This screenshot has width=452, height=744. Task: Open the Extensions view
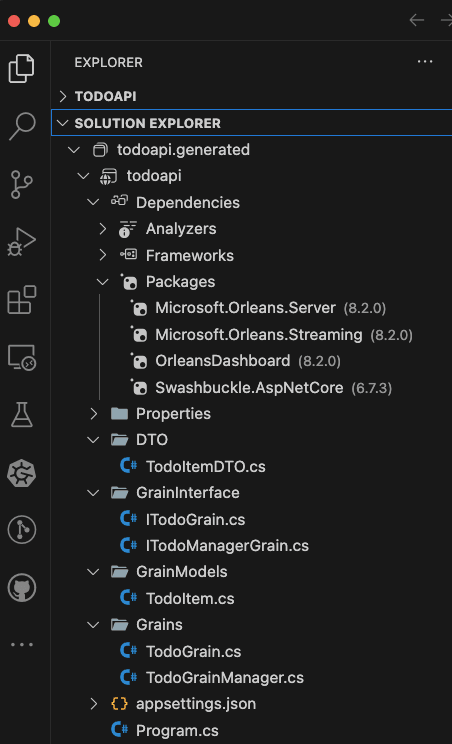pyautogui.click(x=22, y=300)
